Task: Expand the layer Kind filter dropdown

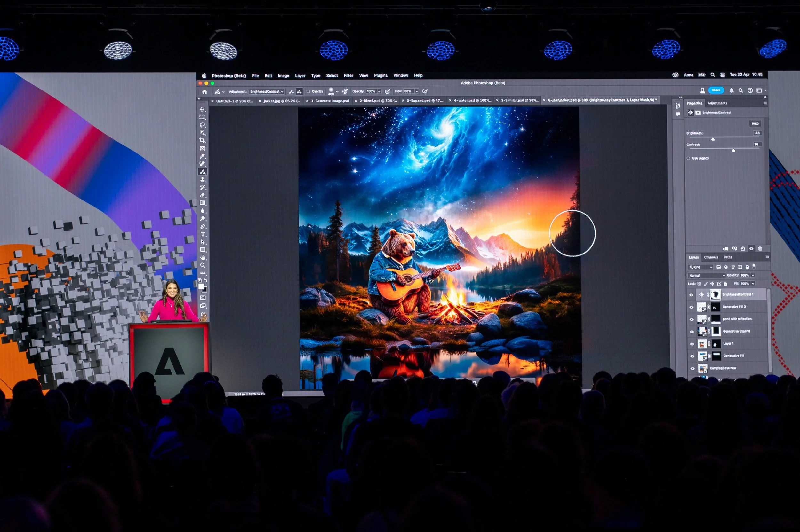Action: click(700, 267)
